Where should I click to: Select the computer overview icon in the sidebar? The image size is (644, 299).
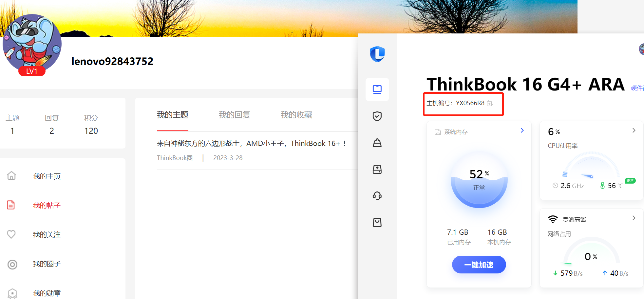tap(377, 90)
